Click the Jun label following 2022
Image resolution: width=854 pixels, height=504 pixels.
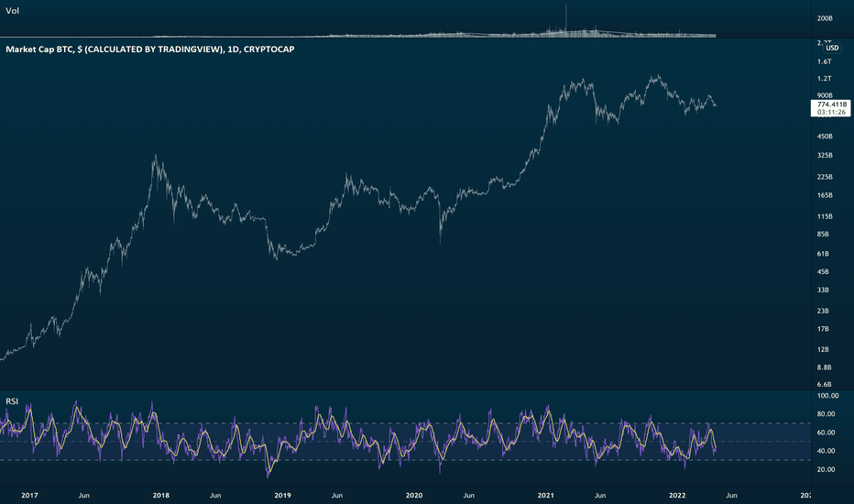[731, 495]
